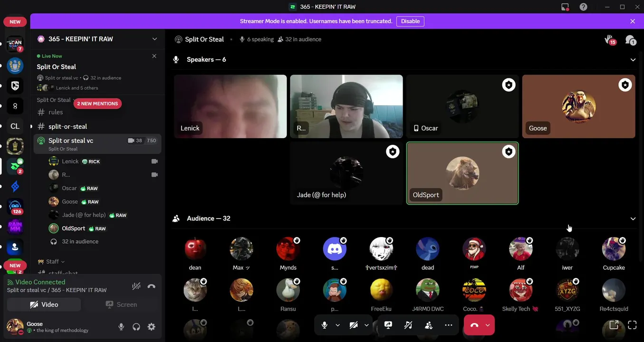
Task: Click Lenick's video tile
Action: pos(231,106)
